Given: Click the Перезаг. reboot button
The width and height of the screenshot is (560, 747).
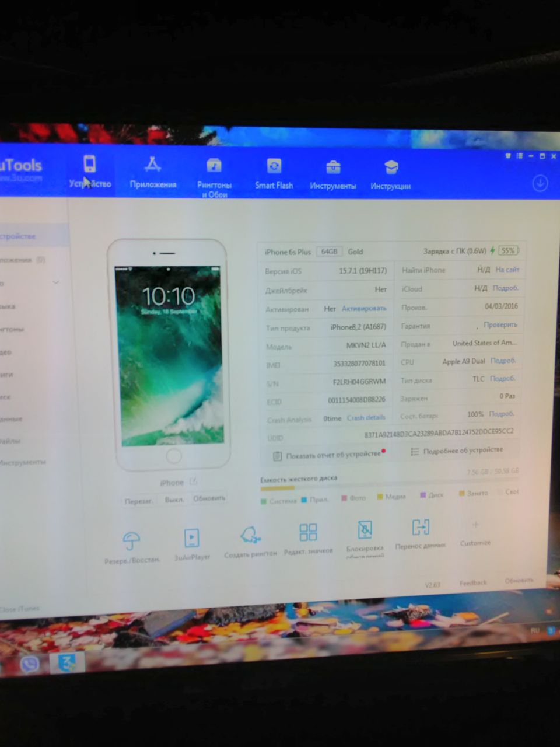Looking at the screenshot, I should pyautogui.click(x=139, y=501).
